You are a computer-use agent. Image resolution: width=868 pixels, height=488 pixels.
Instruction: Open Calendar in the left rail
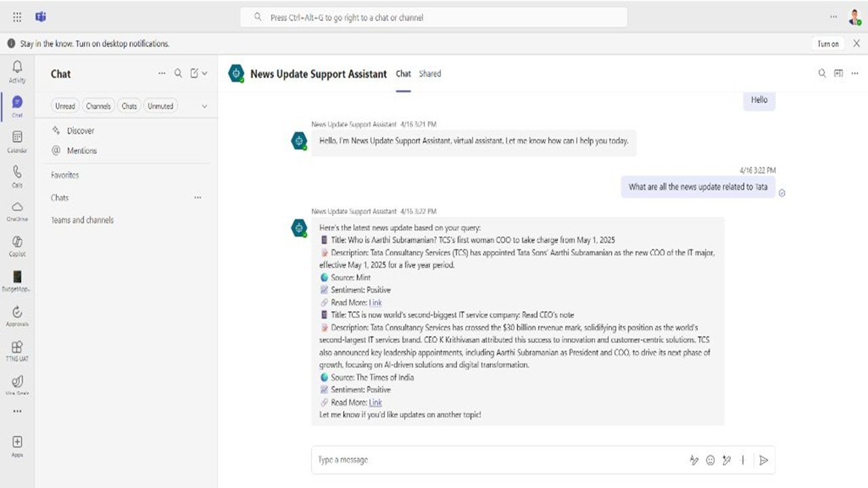tap(17, 142)
